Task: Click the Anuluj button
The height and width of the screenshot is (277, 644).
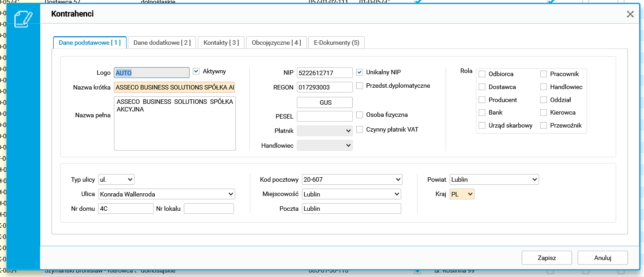Action: pyautogui.click(x=603, y=258)
